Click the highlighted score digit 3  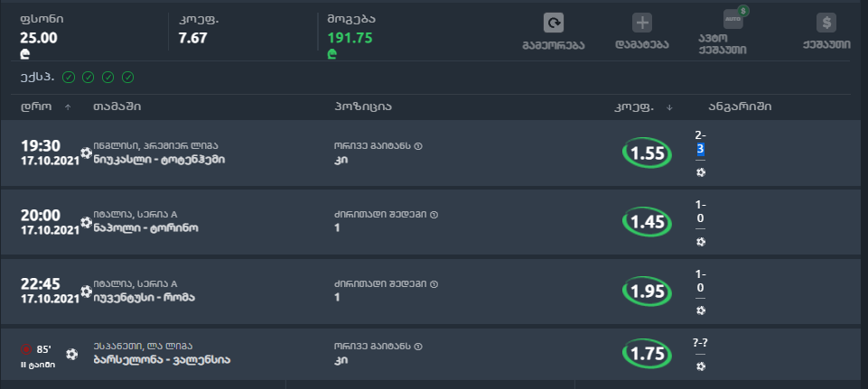pyautogui.click(x=700, y=149)
